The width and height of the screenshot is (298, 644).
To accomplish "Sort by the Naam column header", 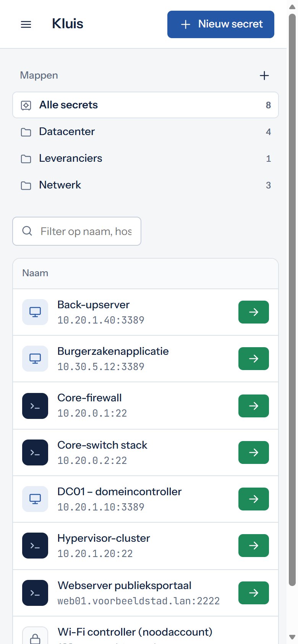I will [x=35, y=273].
